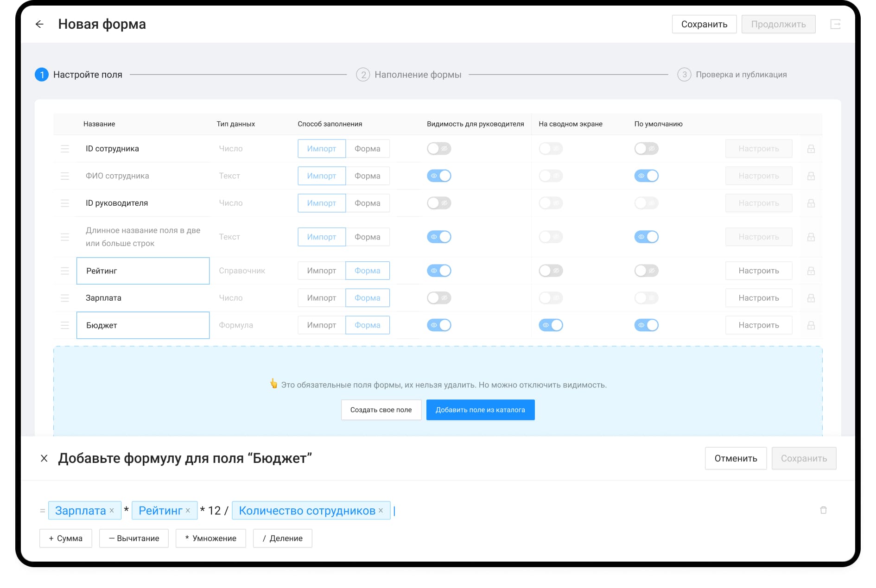Click the lock icon in ID руководителя row
876x588 pixels.
811,203
